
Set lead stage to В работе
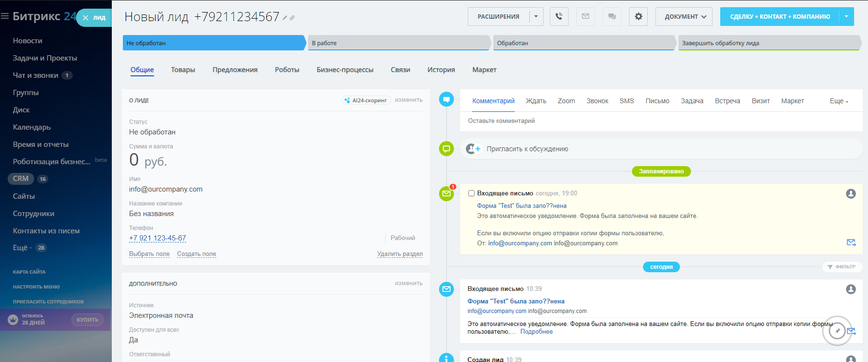(398, 43)
